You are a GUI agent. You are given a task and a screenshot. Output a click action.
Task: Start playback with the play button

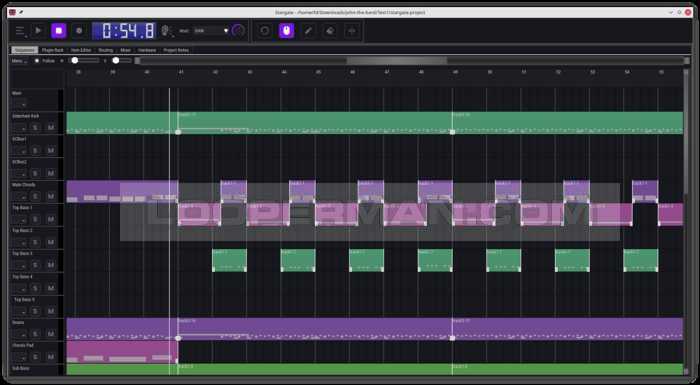point(38,31)
